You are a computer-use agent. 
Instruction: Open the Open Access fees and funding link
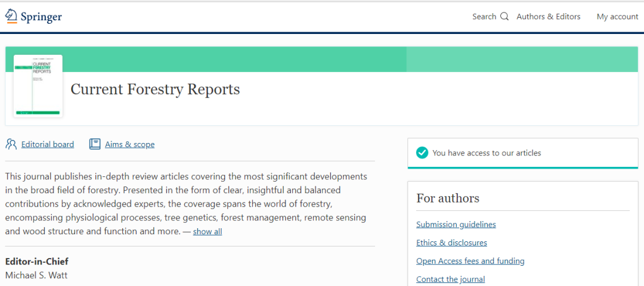tap(470, 261)
